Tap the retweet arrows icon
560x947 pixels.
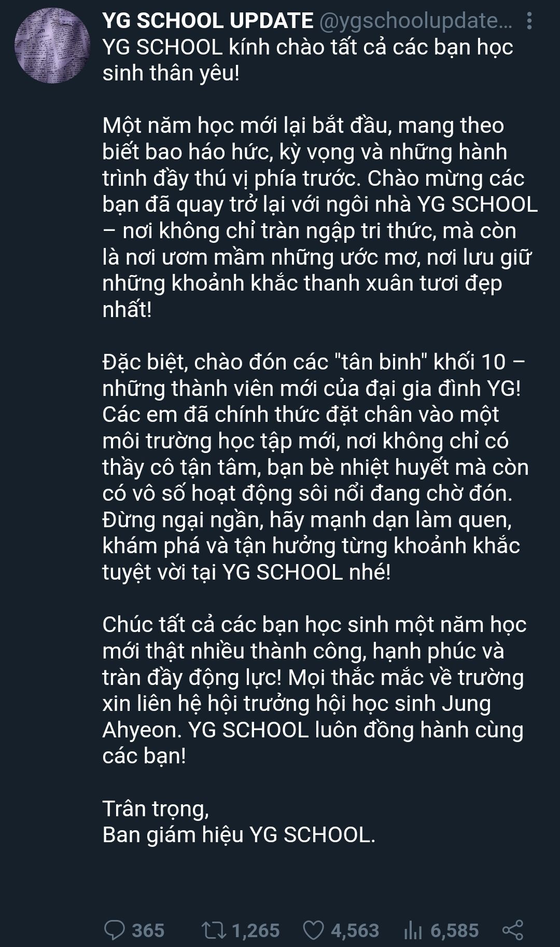click(214, 930)
